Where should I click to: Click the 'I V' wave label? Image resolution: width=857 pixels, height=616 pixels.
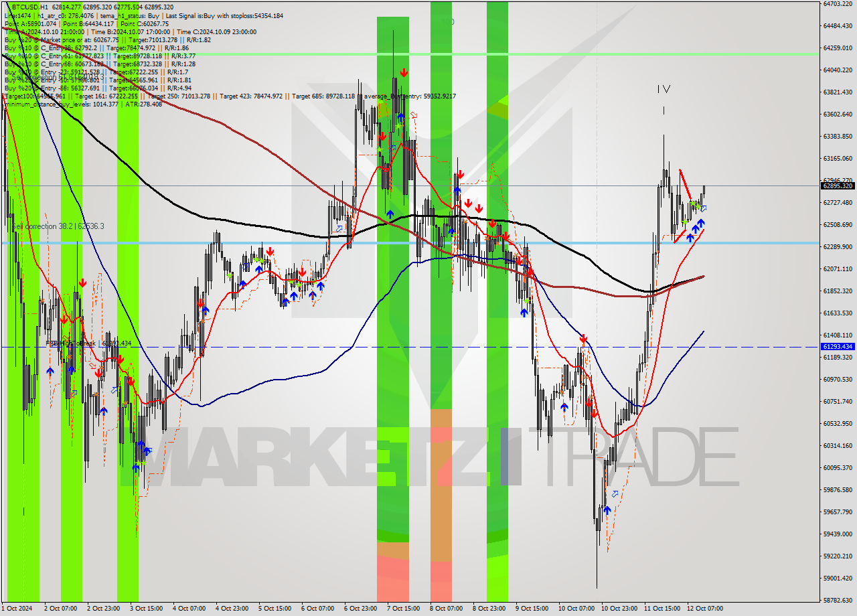tap(664, 89)
